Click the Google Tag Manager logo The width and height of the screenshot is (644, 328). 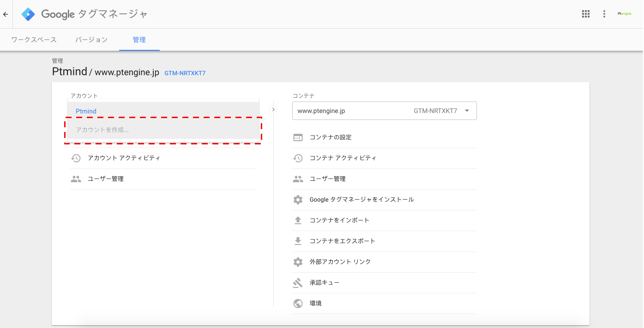[x=28, y=14]
